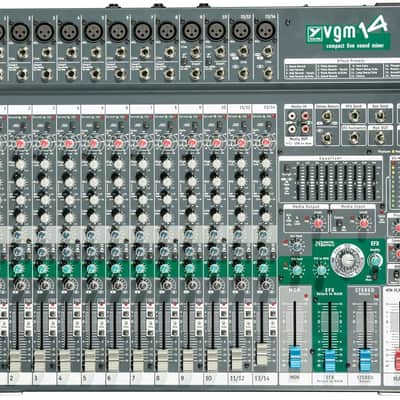Click the '11/12' label under the fader

tap(238, 378)
